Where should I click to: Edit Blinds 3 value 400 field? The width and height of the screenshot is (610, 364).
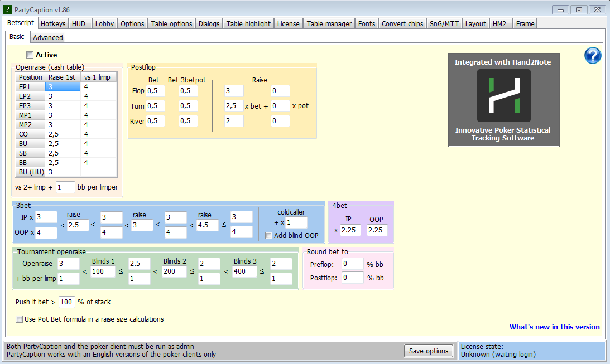[x=244, y=271]
